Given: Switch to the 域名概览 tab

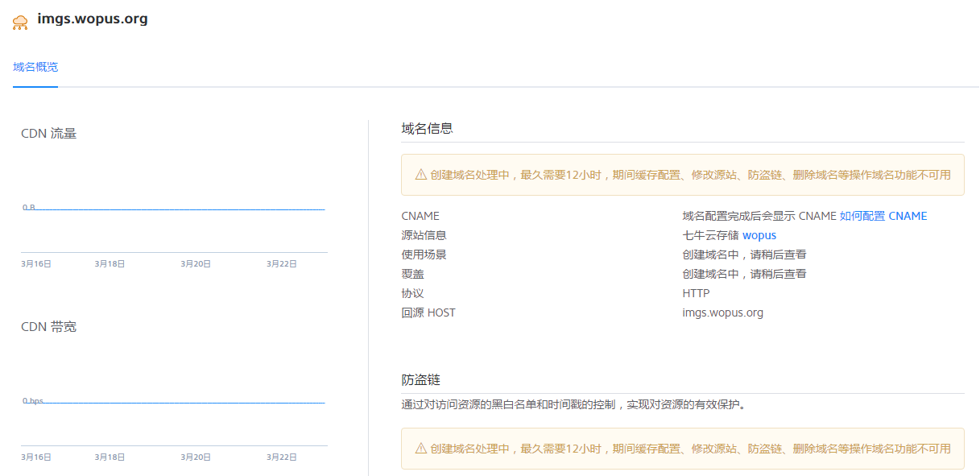Looking at the screenshot, I should point(35,67).
